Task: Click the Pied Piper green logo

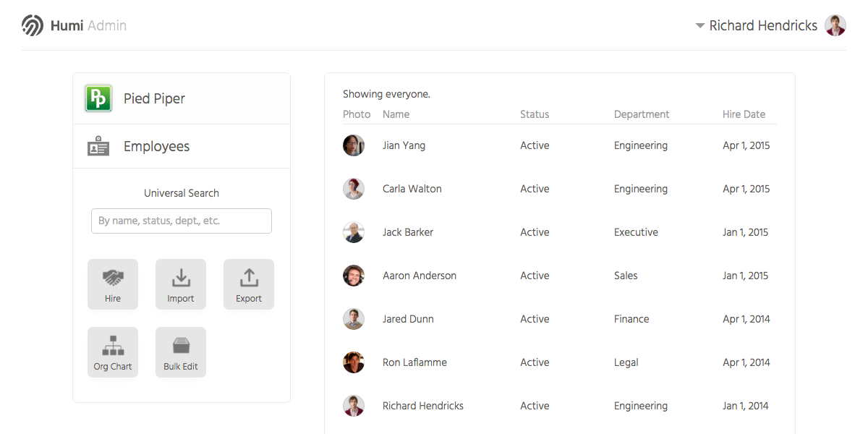Action: click(x=98, y=98)
